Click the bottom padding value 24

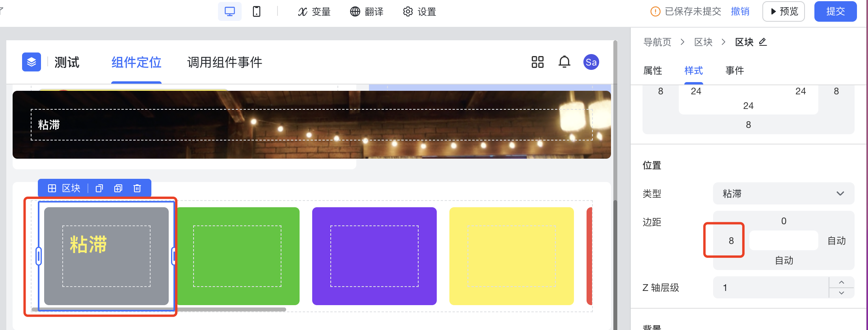point(748,106)
